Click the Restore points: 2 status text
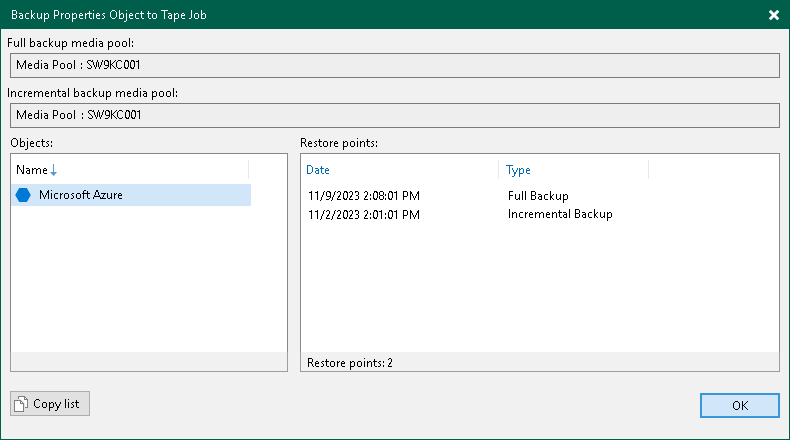 350,363
